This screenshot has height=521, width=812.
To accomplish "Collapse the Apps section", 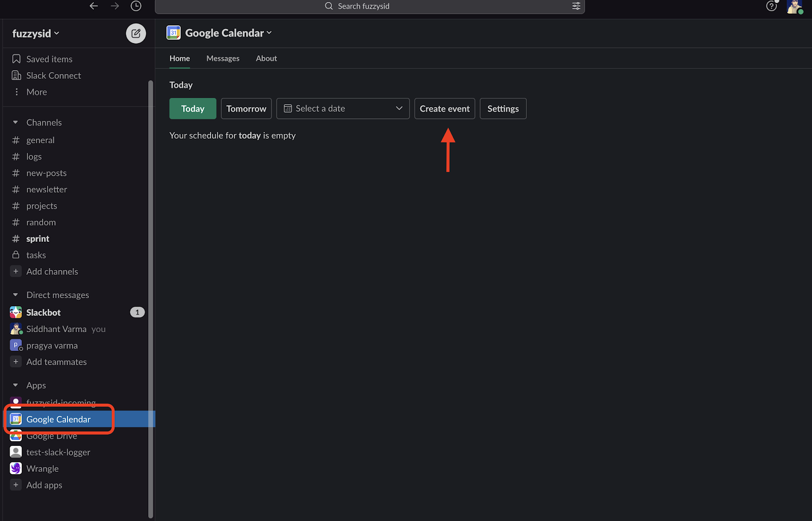I will (15, 385).
